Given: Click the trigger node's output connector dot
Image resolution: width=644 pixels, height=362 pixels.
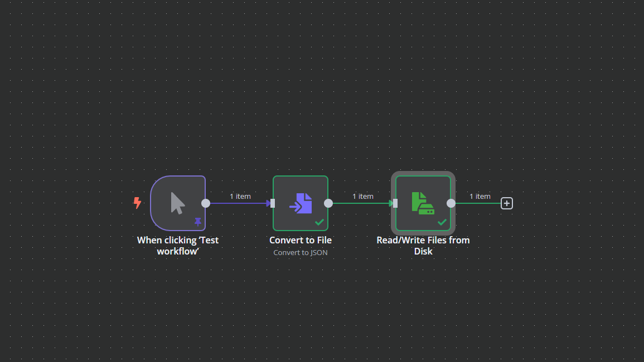Looking at the screenshot, I should [x=206, y=203].
